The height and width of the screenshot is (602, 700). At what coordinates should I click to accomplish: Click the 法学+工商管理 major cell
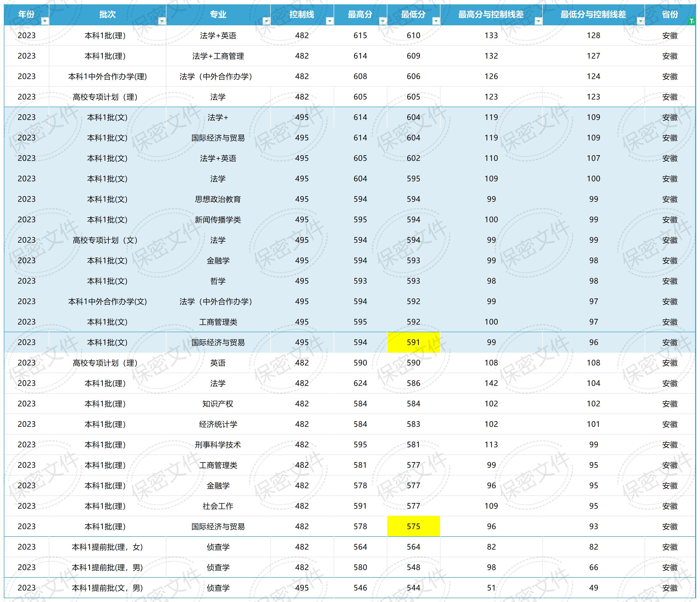tap(218, 56)
